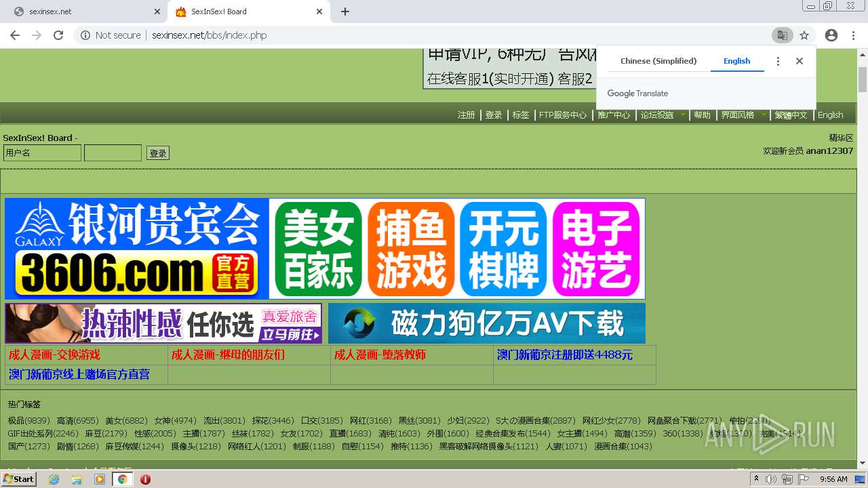Open the media player taskbar icon
The height and width of the screenshot is (488, 868).
100,479
